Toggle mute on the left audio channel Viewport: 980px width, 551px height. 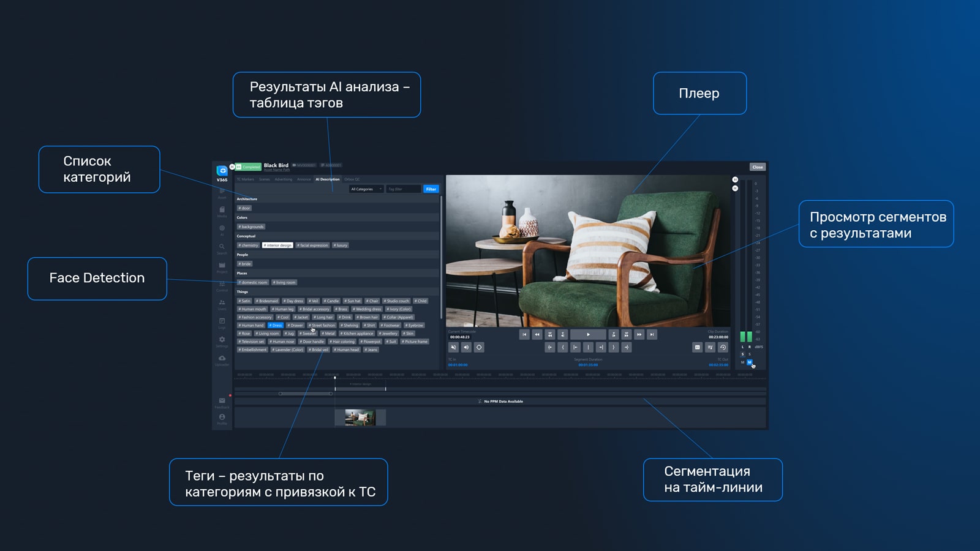[x=742, y=362]
